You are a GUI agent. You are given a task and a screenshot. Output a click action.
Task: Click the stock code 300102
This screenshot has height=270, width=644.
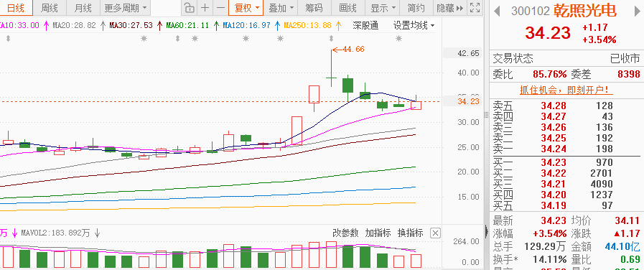click(x=531, y=11)
